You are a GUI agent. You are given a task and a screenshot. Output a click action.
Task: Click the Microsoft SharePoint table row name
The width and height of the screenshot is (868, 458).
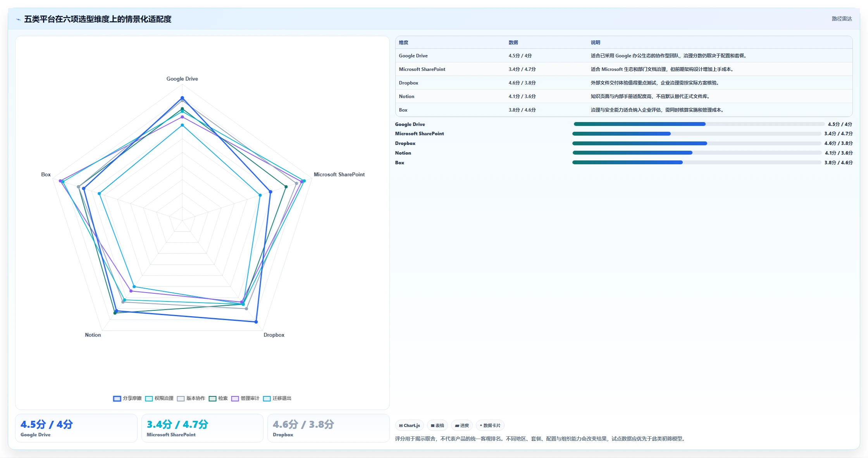pyautogui.click(x=422, y=69)
